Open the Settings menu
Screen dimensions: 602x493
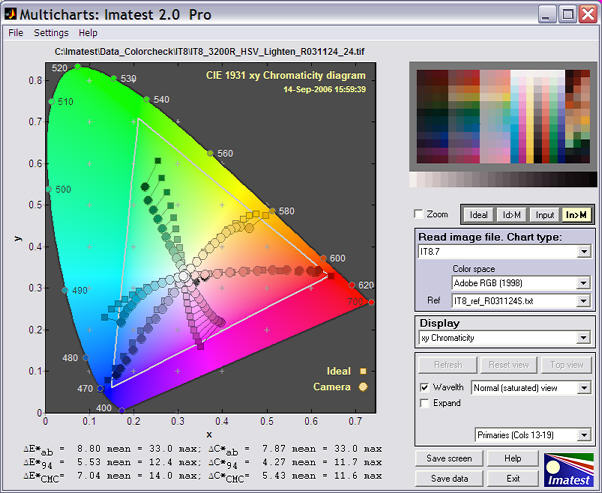pos(51,33)
